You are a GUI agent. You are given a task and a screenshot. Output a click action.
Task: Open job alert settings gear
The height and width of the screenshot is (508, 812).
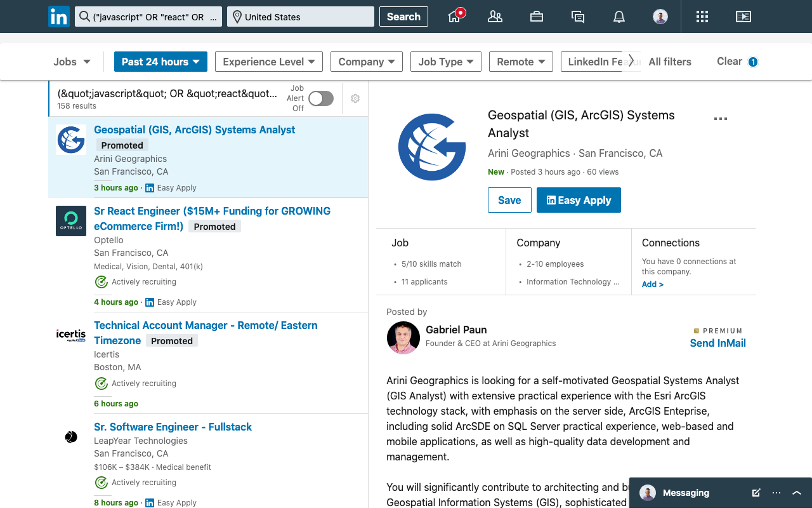pyautogui.click(x=355, y=98)
